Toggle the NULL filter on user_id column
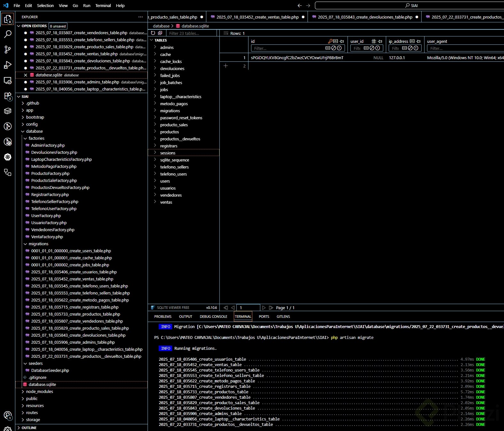Image resolution: width=504 pixels, height=431 pixels. click(372, 48)
